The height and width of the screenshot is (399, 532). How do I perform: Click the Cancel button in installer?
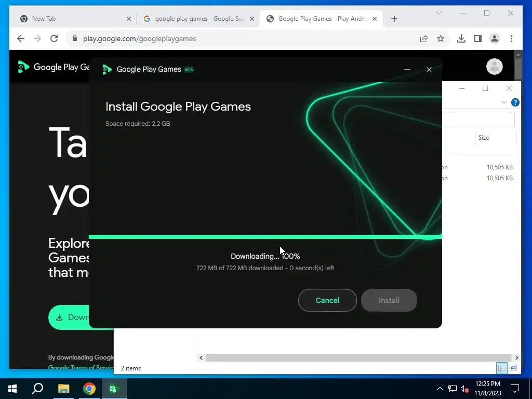(327, 300)
